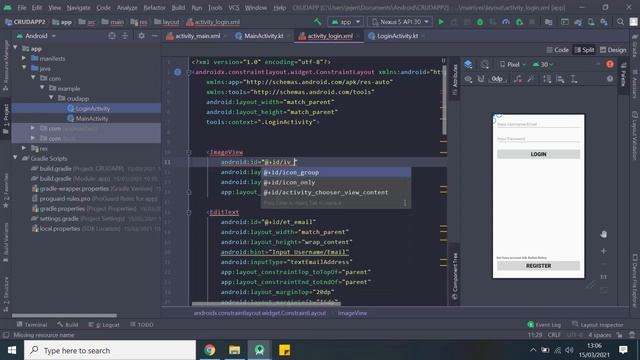Open the Refactor menu
640x360 pixels.
point(154,8)
